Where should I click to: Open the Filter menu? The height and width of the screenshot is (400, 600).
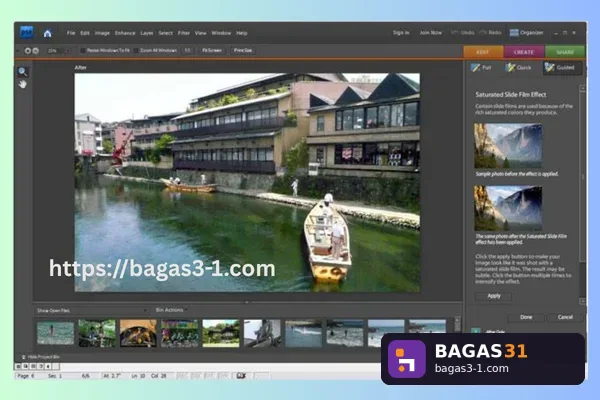tap(184, 33)
